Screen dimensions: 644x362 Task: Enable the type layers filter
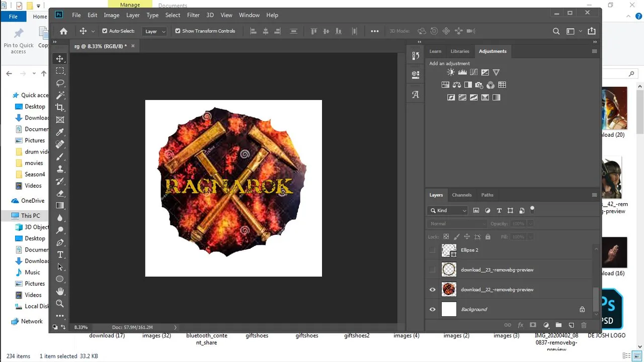[499, 211]
